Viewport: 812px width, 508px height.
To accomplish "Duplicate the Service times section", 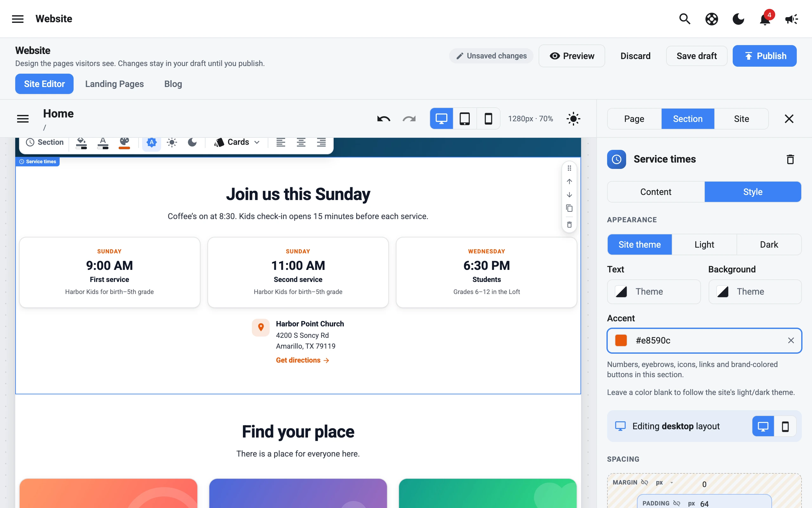I will 569,208.
